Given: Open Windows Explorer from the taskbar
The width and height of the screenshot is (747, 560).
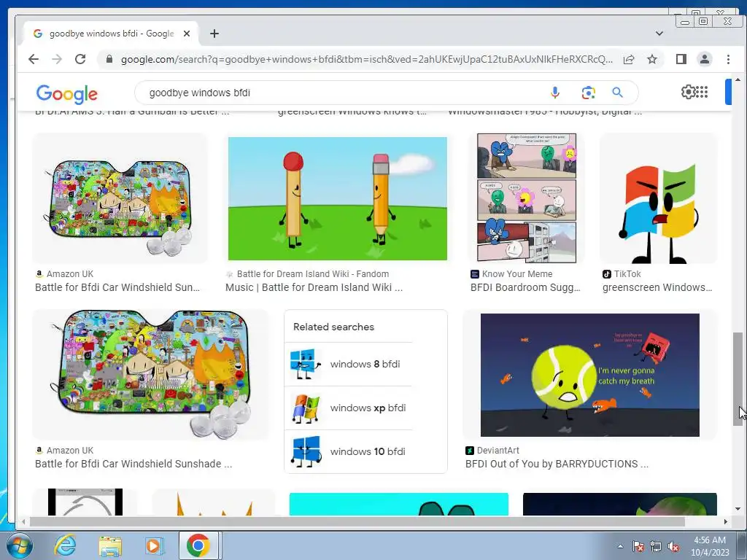Looking at the screenshot, I should pyautogui.click(x=110, y=545).
